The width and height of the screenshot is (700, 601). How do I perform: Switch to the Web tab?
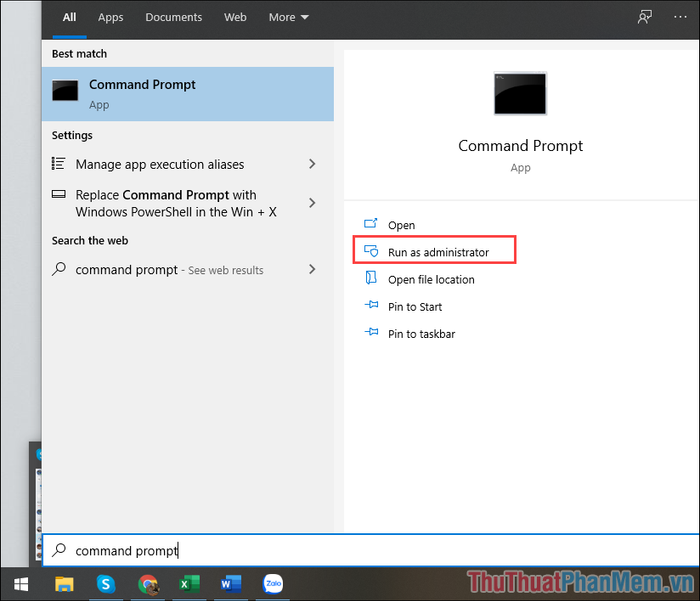[x=235, y=17]
